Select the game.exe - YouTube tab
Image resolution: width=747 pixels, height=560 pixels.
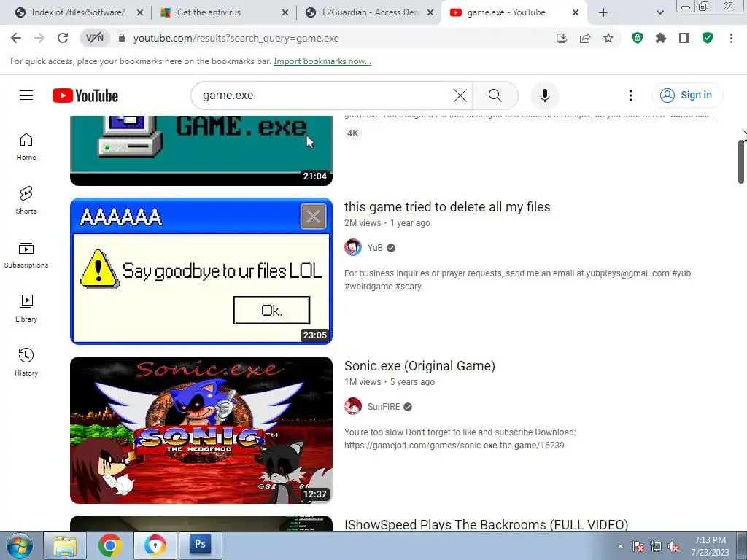coord(506,12)
